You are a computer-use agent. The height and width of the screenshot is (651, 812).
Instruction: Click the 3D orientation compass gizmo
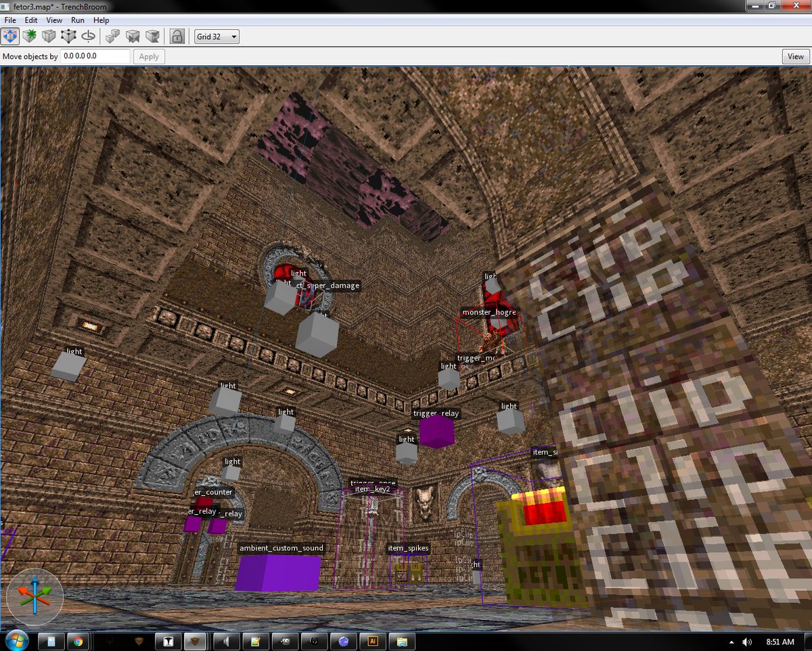[35, 596]
